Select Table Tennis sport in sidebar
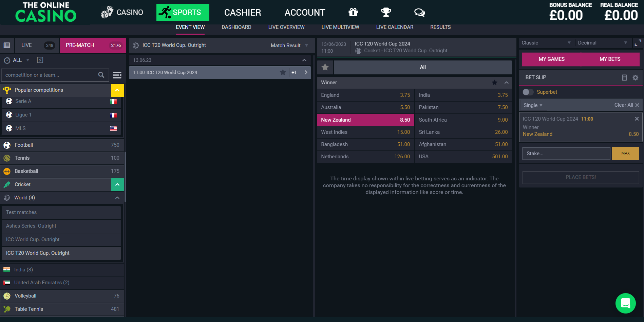The height and width of the screenshot is (322, 644). tap(62, 309)
